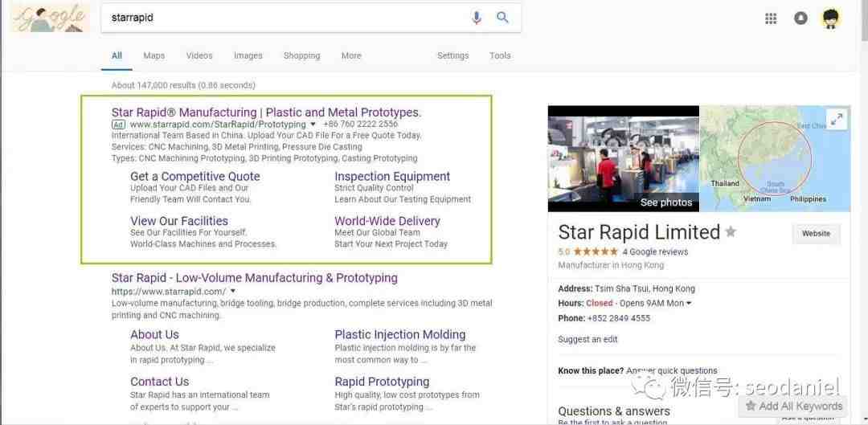
Task: Click the voice search microphone icon
Action: [x=476, y=18]
